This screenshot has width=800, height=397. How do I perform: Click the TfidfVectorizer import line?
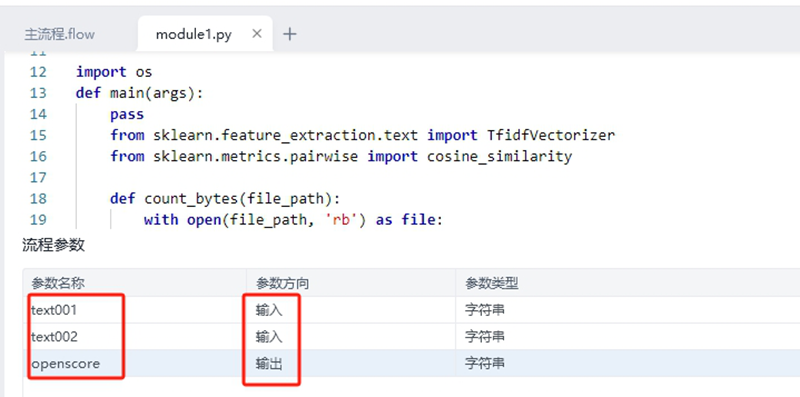[x=362, y=135]
